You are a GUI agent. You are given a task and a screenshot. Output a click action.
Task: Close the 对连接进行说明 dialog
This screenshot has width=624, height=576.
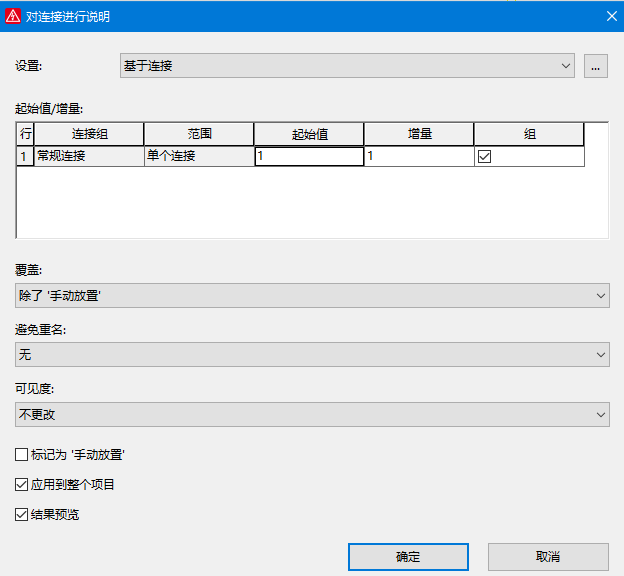coord(612,16)
